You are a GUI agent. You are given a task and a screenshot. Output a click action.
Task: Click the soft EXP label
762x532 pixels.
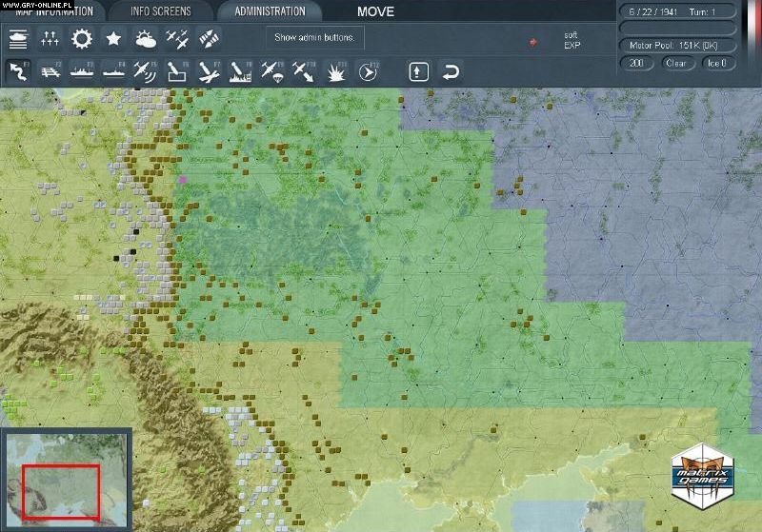point(572,40)
